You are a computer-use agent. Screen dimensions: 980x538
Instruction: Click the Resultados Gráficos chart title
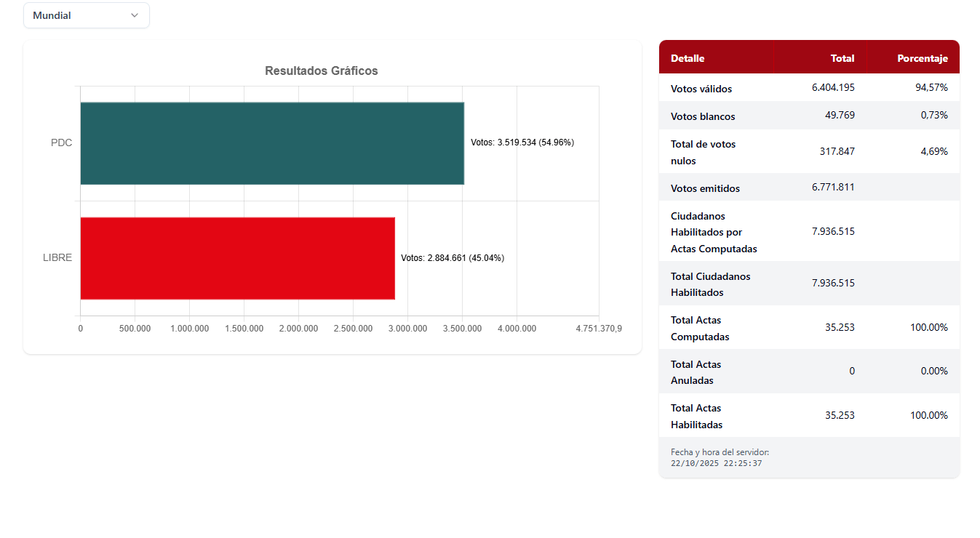[x=321, y=71]
